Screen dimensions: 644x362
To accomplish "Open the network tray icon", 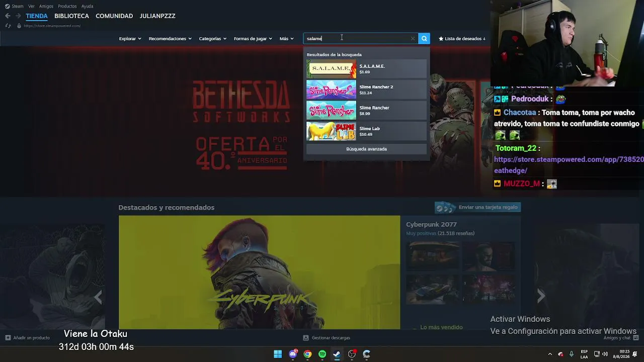I will point(597,354).
